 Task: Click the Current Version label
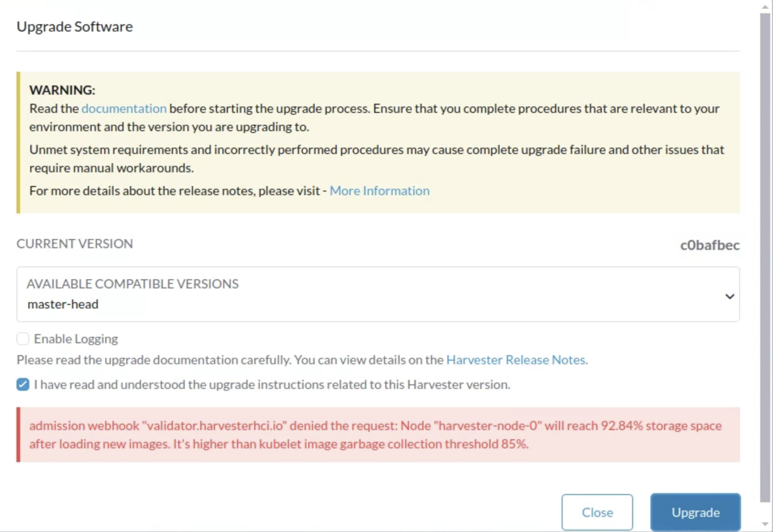point(75,244)
